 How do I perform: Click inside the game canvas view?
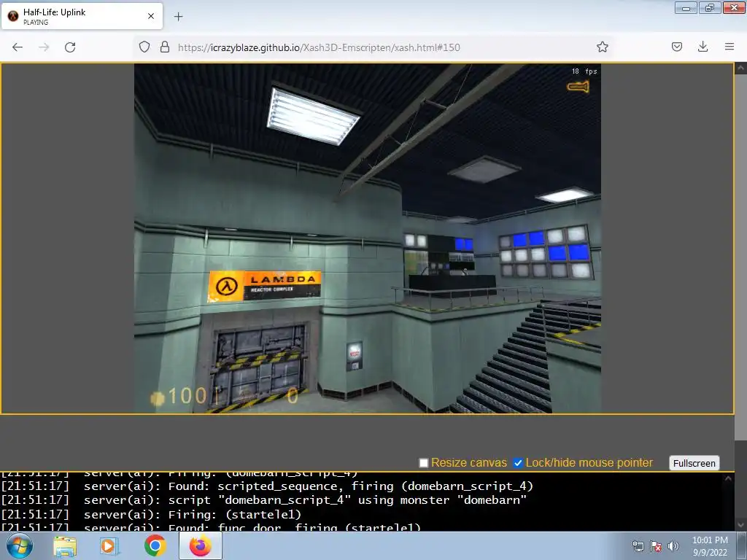click(368, 238)
